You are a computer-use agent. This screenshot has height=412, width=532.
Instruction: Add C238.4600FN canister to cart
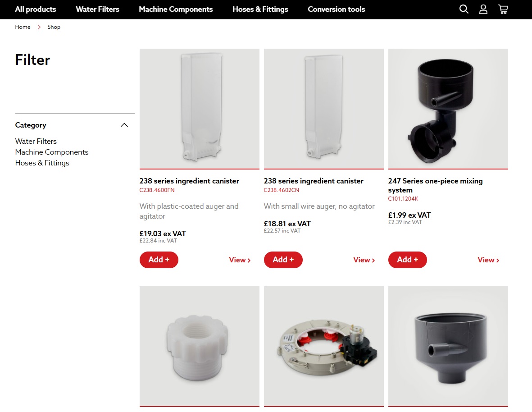tap(159, 260)
